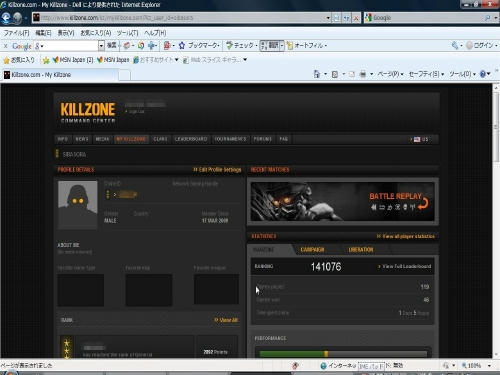Stop page loading with the red X
The image size is (500, 375).
(x=356, y=18)
